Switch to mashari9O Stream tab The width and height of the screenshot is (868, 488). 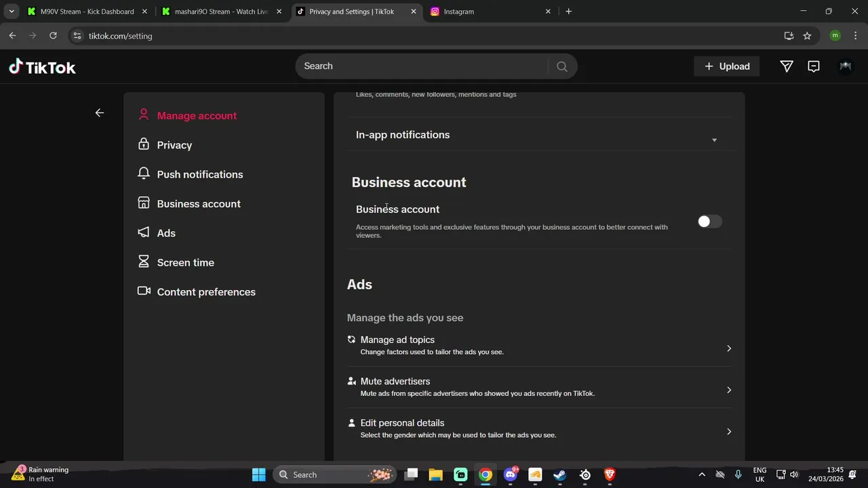221,12
